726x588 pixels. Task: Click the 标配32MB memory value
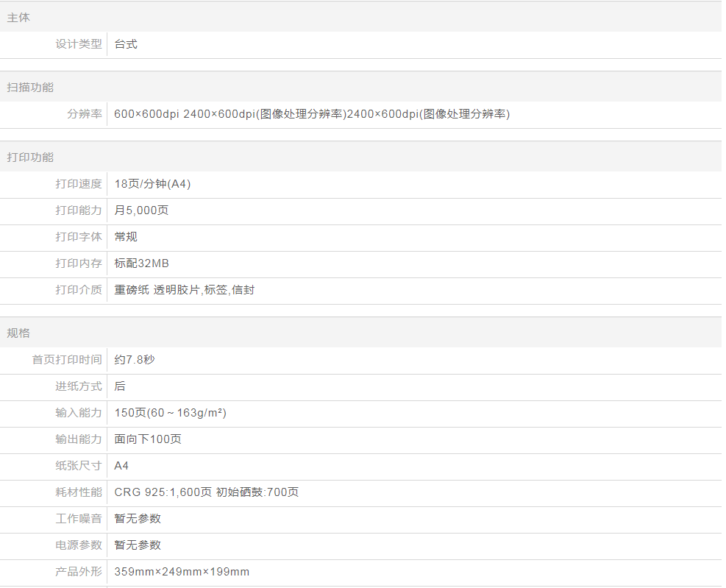[141, 263]
